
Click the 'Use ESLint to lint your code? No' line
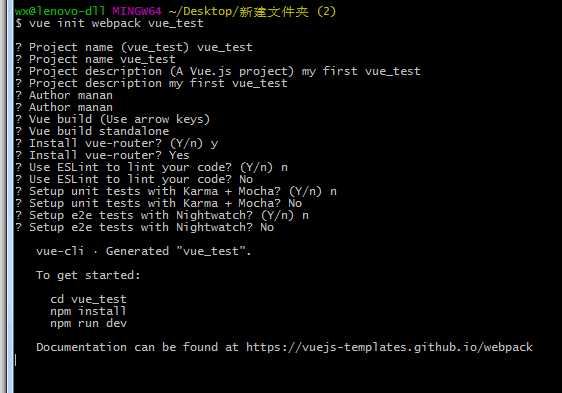click(x=134, y=179)
